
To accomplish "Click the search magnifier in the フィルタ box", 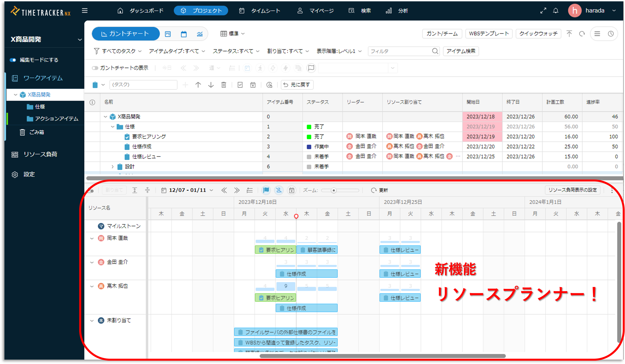I will point(435,51).
